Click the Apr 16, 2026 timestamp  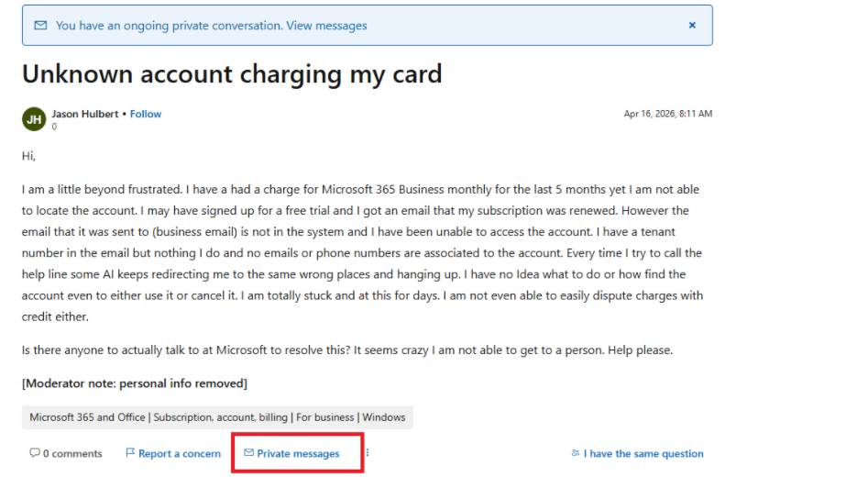pos(668,114)
